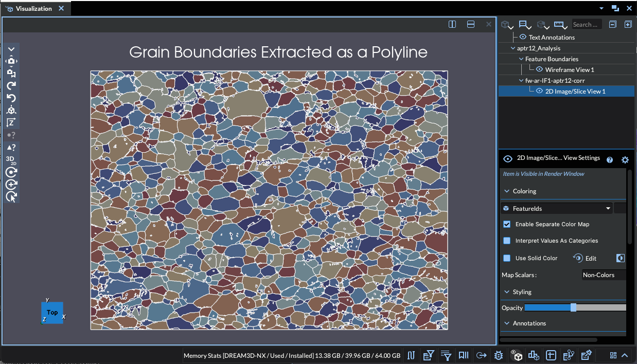Collapse the Styling section
Image resolution: width=637 pixels, height=364 pixels.
[x=506, y=292]
